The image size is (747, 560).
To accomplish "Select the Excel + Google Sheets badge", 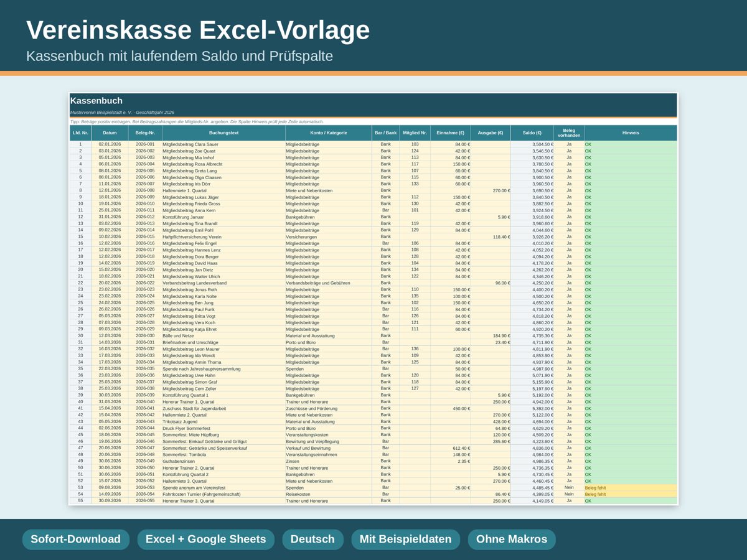I will tap(206, 539).
